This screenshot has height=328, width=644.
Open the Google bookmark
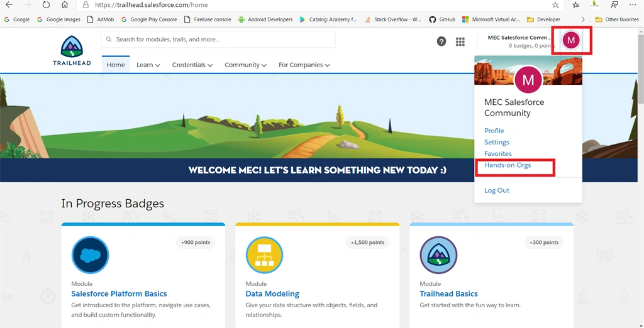click(17, 19)
